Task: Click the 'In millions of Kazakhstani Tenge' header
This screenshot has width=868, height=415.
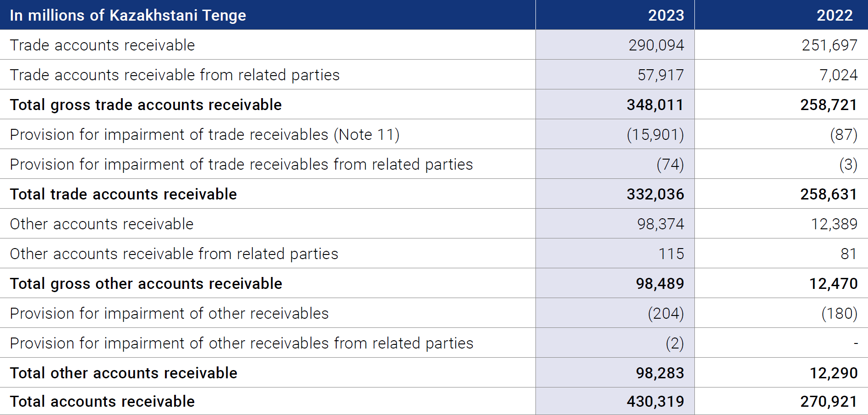Action: tap(128, 15)
